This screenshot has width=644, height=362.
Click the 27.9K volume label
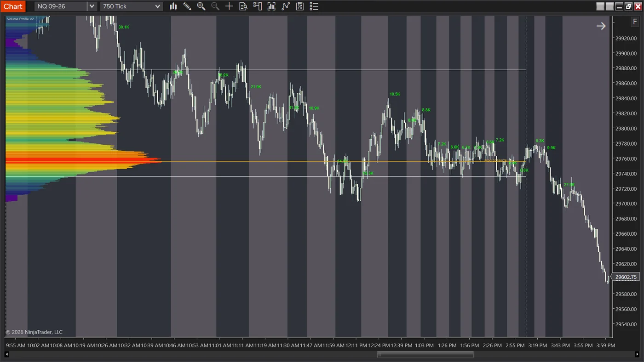tap(569, 185)
